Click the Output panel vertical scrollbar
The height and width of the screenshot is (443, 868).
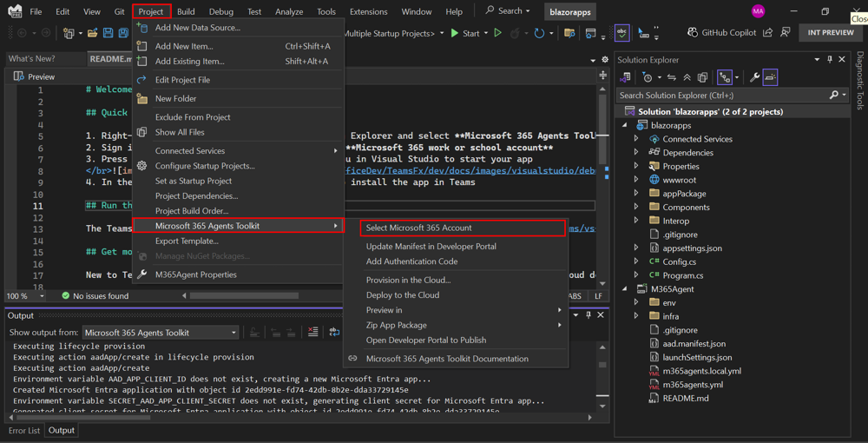[602, 377]
